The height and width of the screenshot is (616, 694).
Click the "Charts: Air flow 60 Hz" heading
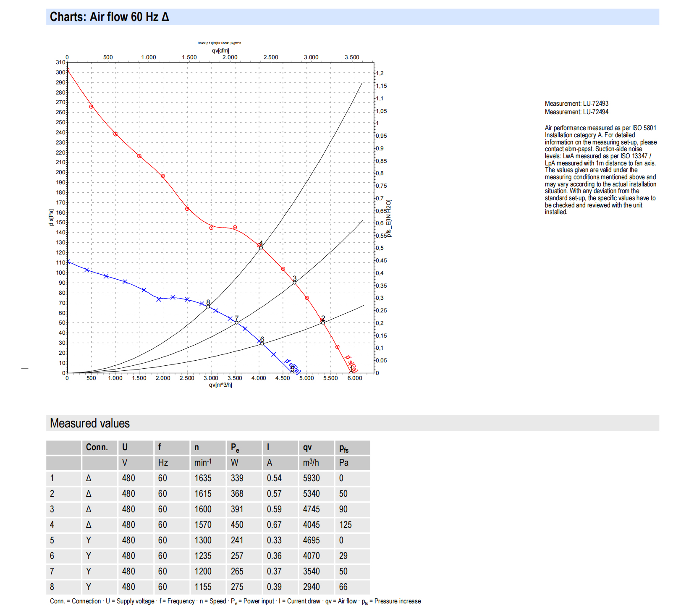tap(109, 17)
